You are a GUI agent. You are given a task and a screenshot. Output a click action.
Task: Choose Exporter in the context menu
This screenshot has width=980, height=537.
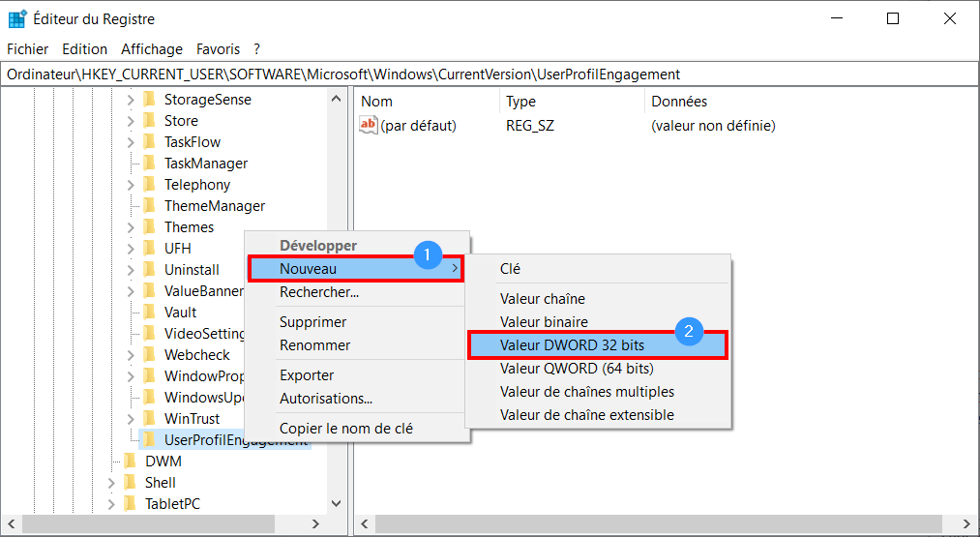(x=356, y=375)
